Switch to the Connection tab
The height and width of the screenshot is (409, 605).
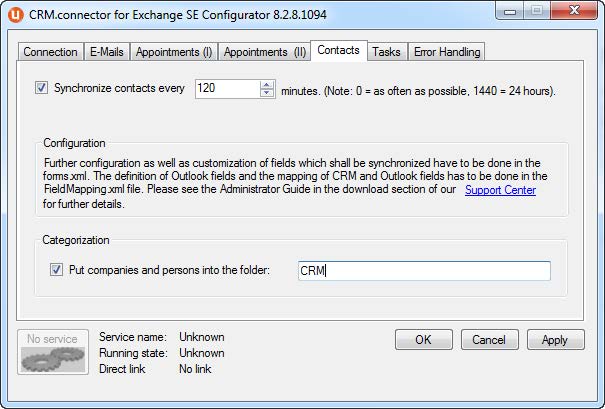(50, 52)
